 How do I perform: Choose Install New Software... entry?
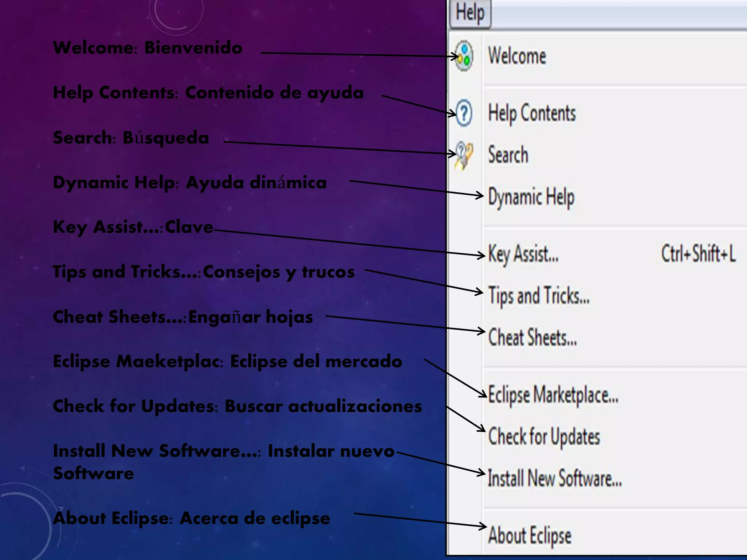click(x=555, y=478)
